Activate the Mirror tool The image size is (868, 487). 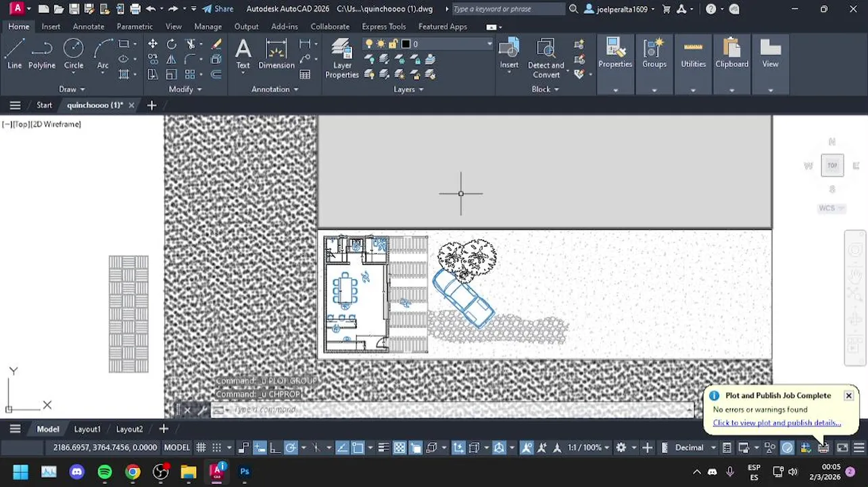pyautogui.click(x=172, y=60)
